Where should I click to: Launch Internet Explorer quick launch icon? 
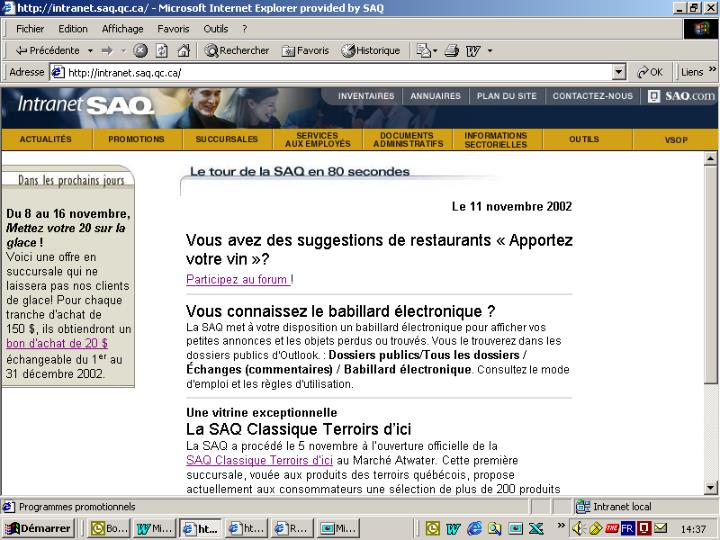pos(474,529)
